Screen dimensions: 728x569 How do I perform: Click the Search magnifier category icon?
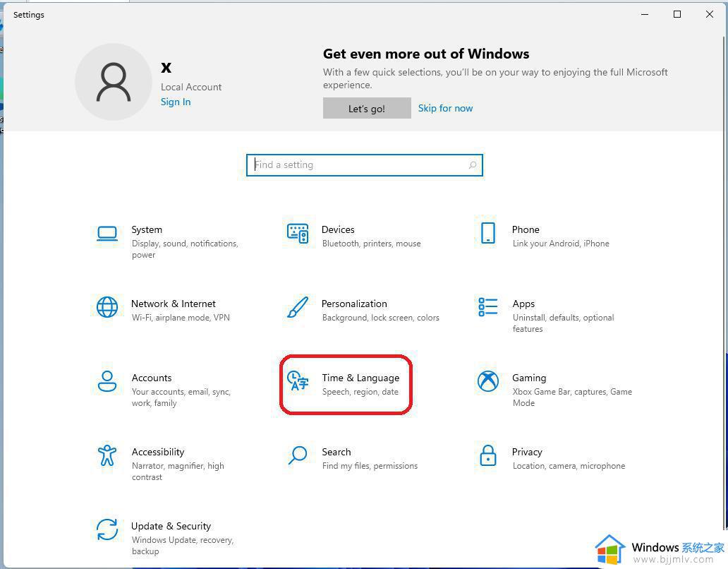(x=298, y=455)
